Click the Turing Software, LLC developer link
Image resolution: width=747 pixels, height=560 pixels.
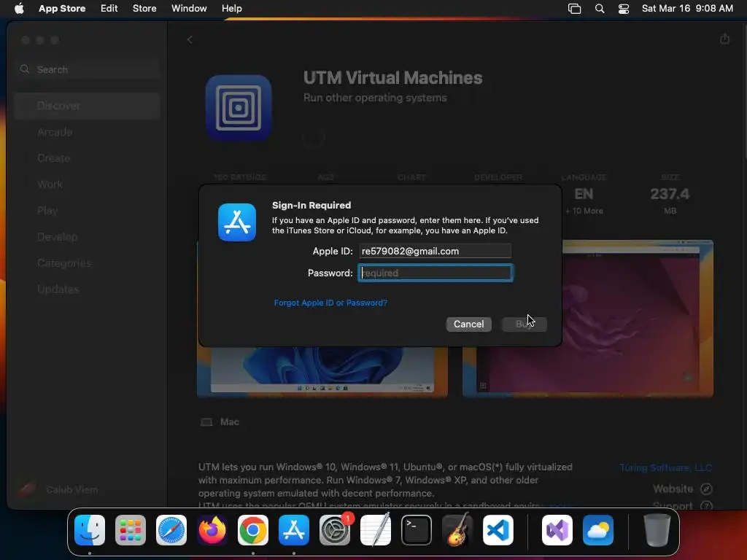pos(665,467)
